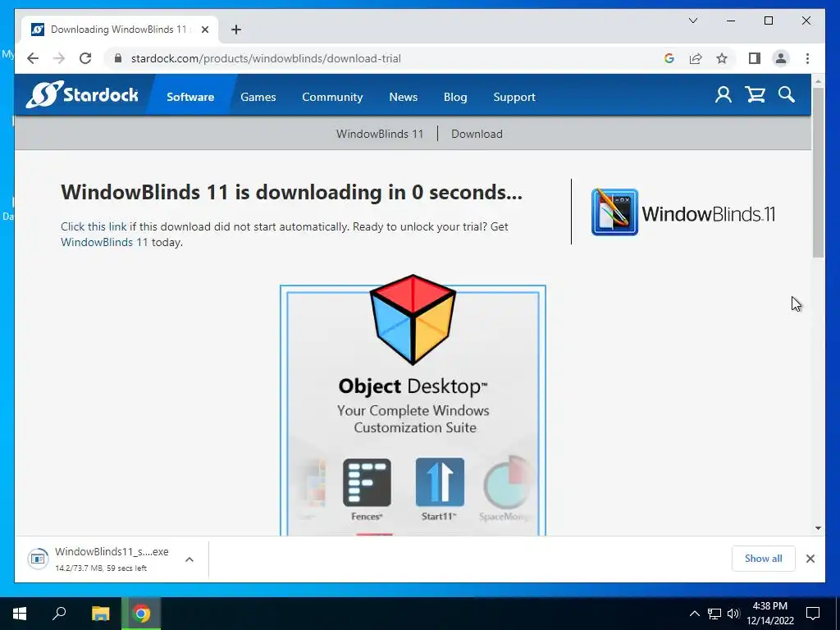Image resolution: width=840 pixels, height=630 pixels.
Task: Open the browser side panel
Action: tap(755, 58)
